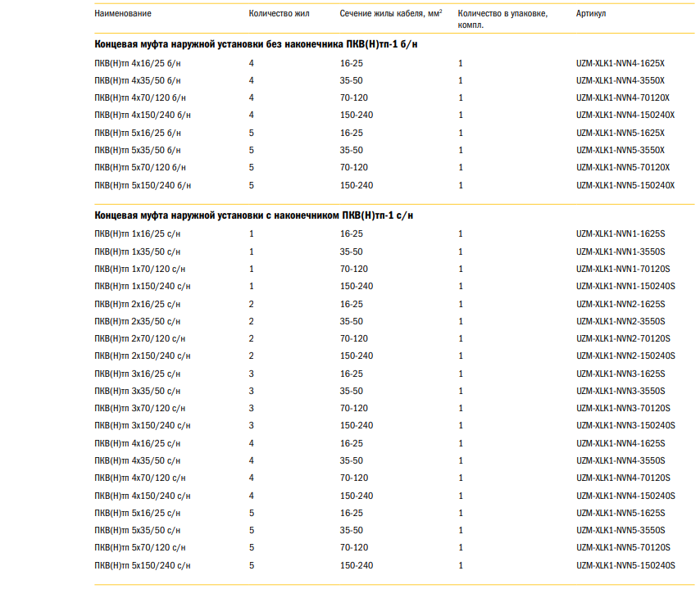Select row name ПКВ(Н)тп 5х70/120 б/н
This screenshot has width=700, height=589.
pyautogui.click(x=140, y=167)
